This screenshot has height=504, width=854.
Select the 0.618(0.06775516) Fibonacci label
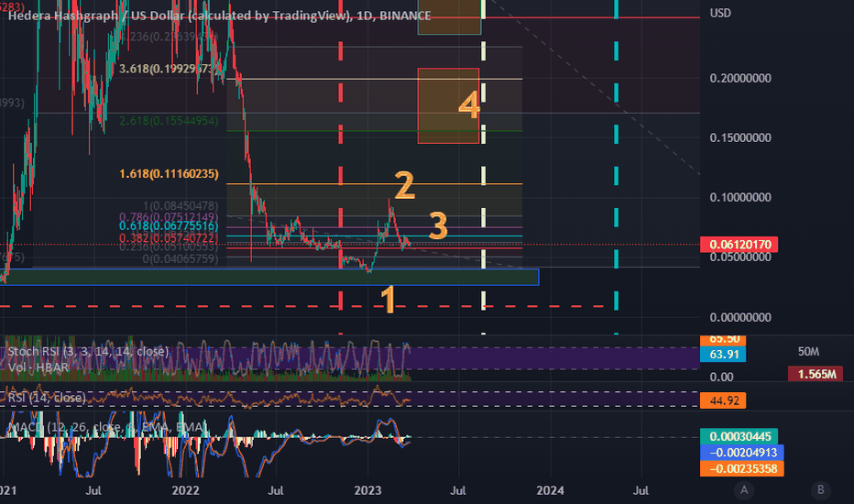pyautogui.click(x=169, y=226)
